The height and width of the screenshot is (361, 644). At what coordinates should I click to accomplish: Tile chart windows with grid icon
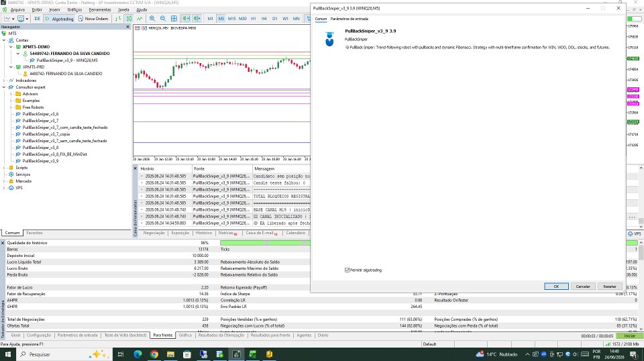(x=174, y=19)
